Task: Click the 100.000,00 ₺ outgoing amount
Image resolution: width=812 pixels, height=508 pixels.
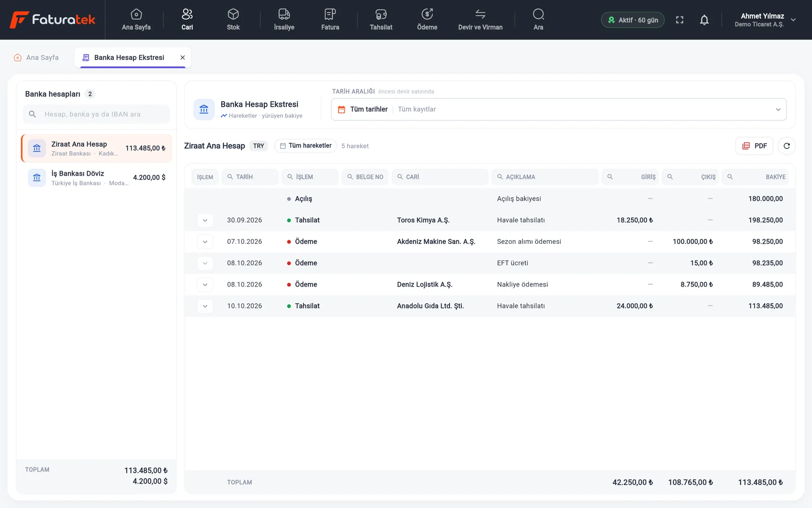Action: tap(693, 242)
